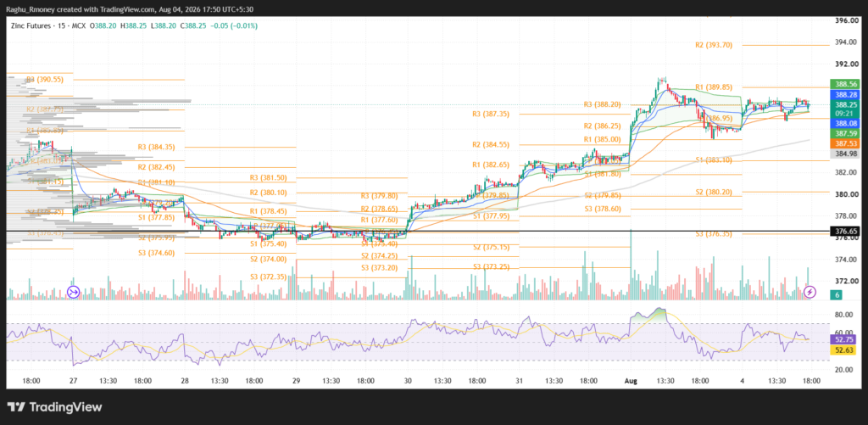This screenshot has width=868, height=425.
Task: Click the 392.00 price axis label
Action: pos(846,64)
